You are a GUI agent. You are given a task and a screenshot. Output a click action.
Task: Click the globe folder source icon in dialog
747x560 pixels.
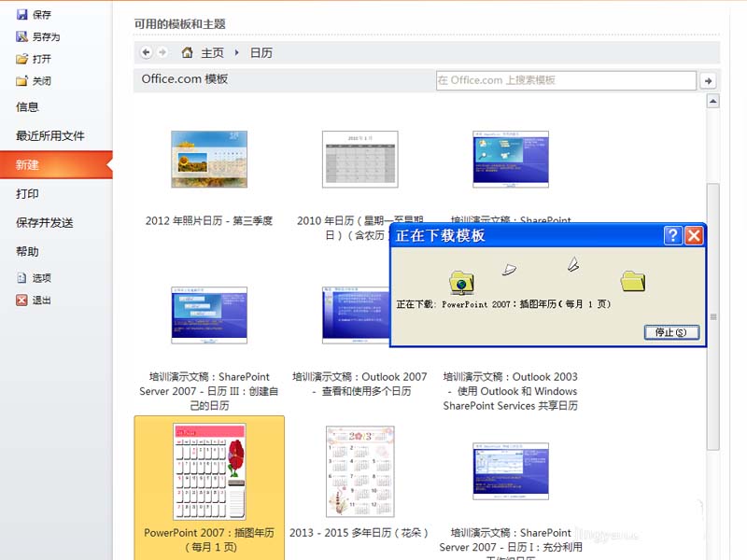tap(461, 282)
